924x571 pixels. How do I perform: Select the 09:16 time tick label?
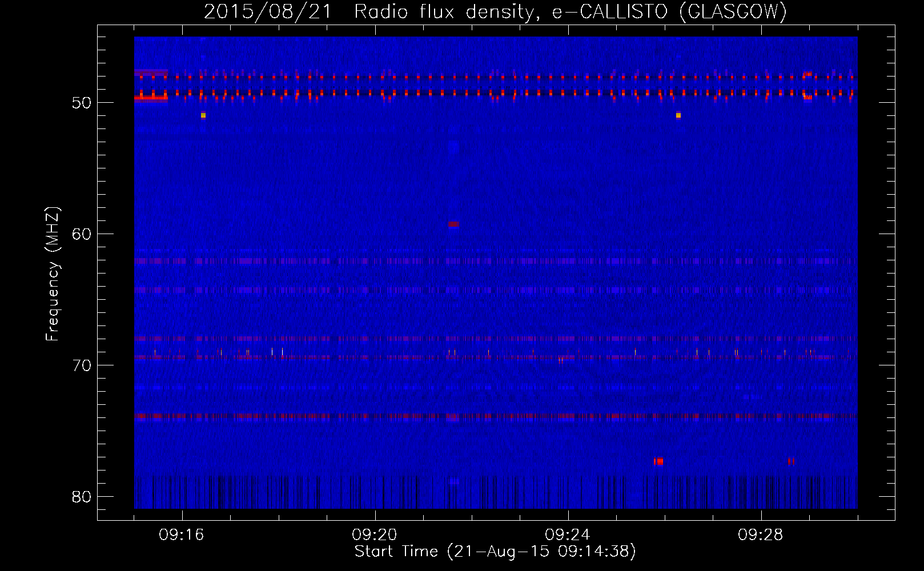(x=182, y=535)
